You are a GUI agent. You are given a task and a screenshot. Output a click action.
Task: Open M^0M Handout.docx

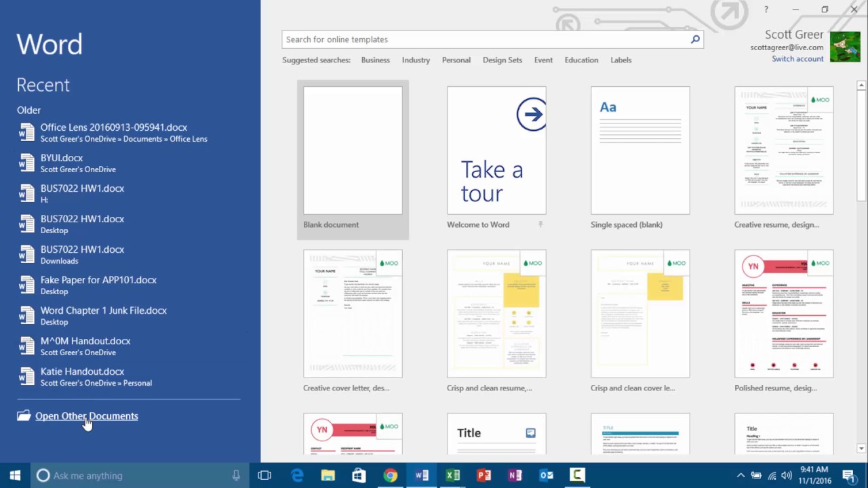129,346
